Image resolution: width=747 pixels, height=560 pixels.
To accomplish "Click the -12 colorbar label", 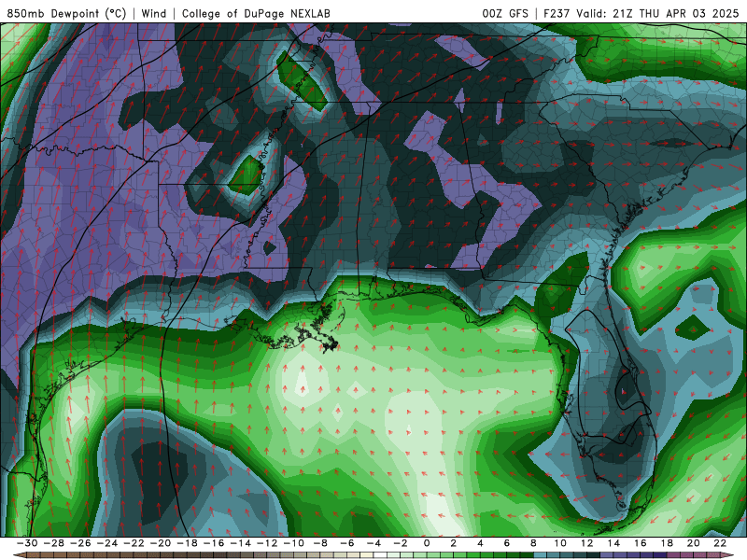I will (267, 543).
